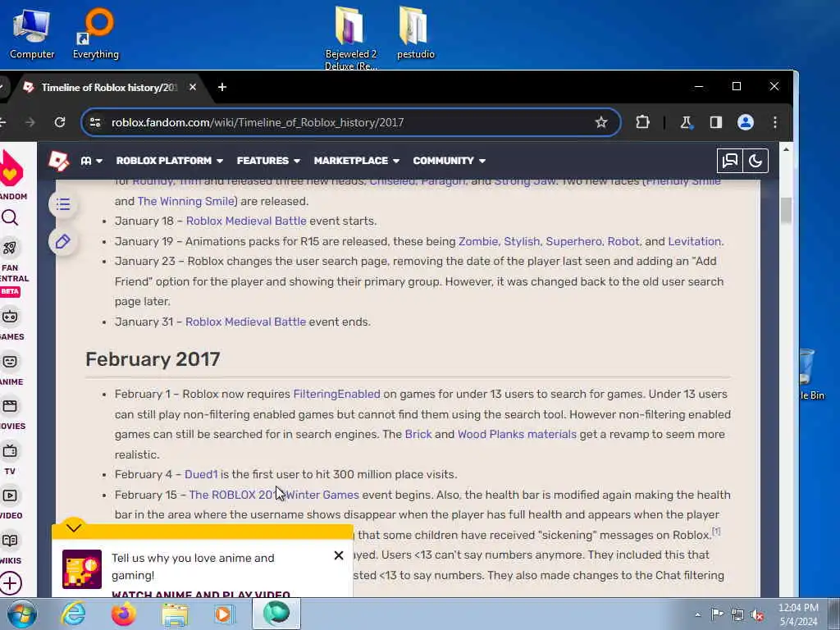Go forward with the arrow button
This screenshot has width=840, height=630.
[x=30, y=122]
